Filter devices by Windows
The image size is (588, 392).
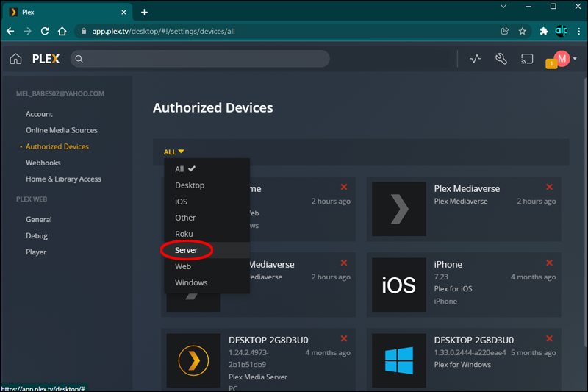207,282
